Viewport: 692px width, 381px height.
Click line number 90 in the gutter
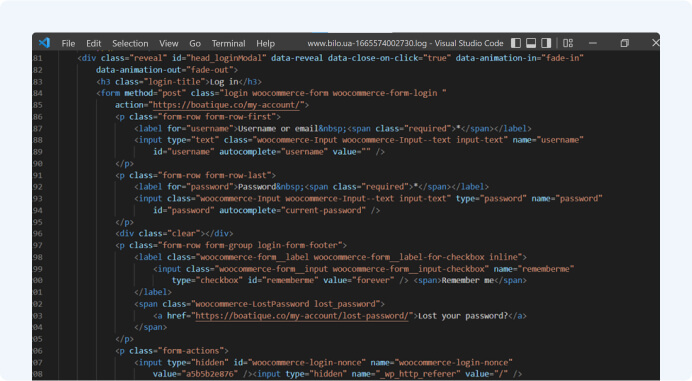pyautogui.click(x=38, y=163)
